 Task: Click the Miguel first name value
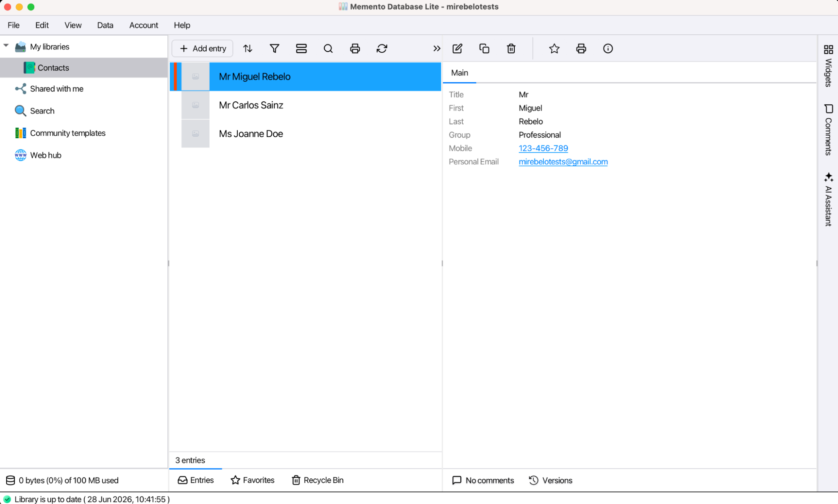tap(530, 108)
